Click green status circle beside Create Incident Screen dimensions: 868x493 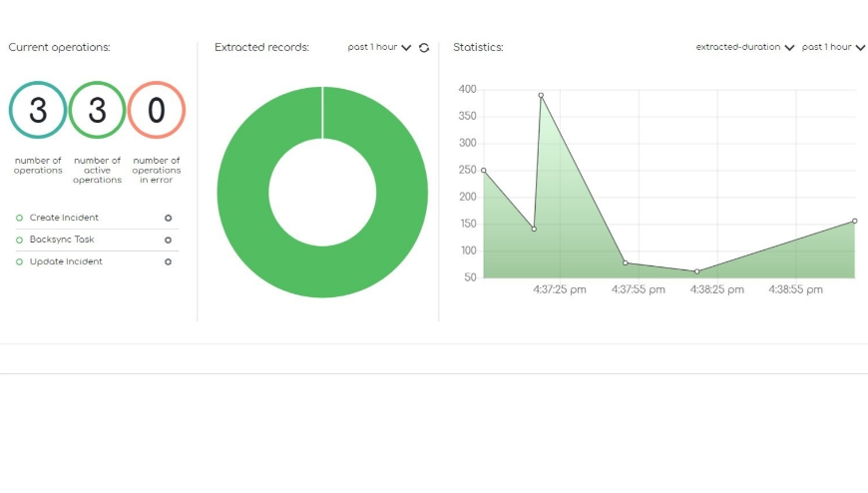point(19,219)
